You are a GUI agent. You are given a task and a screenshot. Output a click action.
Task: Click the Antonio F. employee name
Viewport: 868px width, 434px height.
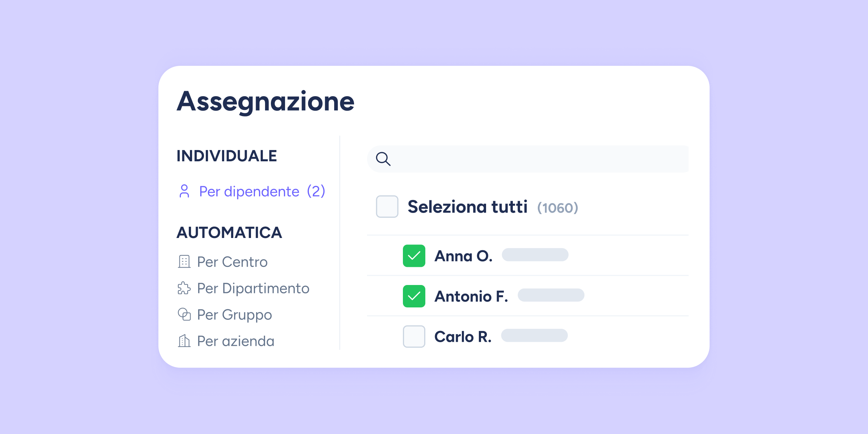pyautogui.click(x=471, y=297)
